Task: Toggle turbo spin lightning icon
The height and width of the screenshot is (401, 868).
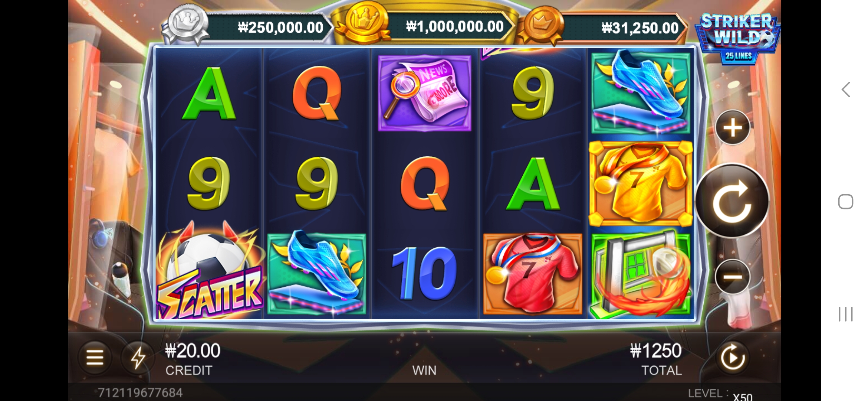Action: [138, 358]
